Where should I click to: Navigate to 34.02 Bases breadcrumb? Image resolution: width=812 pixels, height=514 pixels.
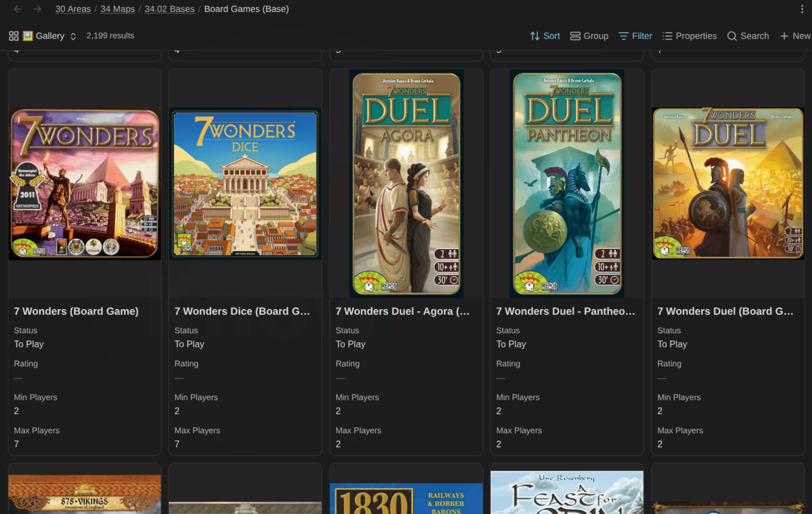(170, 9)
